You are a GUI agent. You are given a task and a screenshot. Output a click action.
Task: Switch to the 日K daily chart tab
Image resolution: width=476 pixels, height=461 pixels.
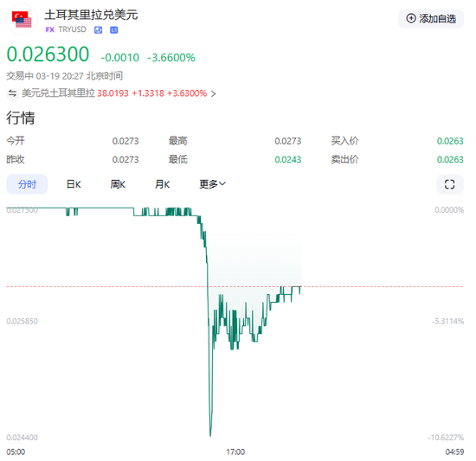74,184
